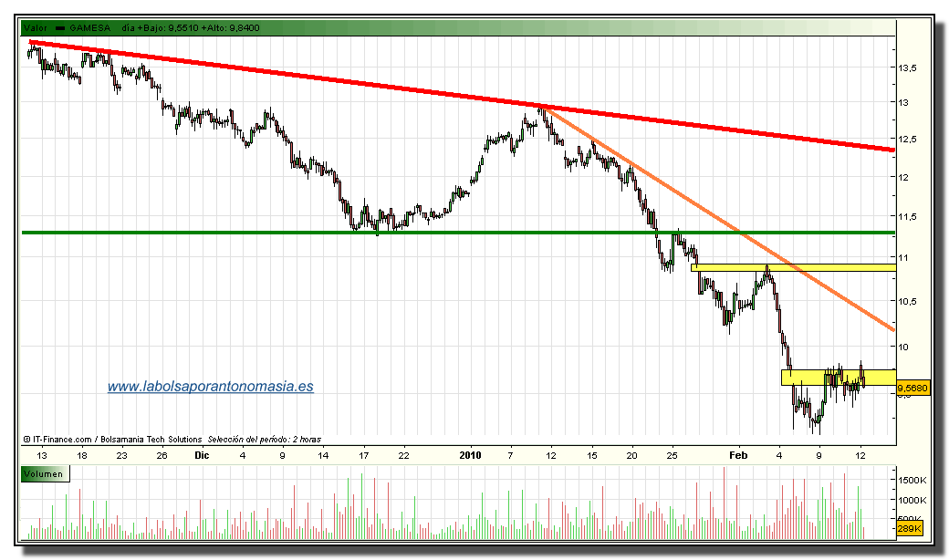Click the Valor header label
The height and width of the screenshot is (560, 949).
(x=35, y=28)
